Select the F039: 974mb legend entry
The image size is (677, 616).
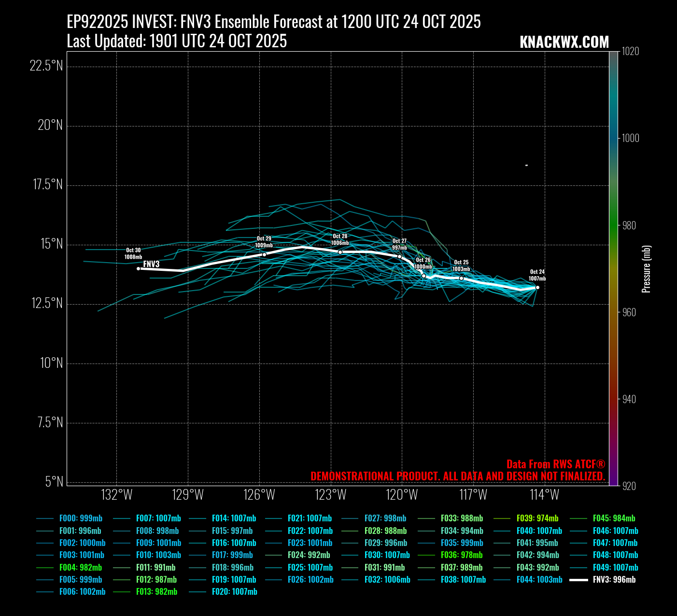[x=537, y=518]
